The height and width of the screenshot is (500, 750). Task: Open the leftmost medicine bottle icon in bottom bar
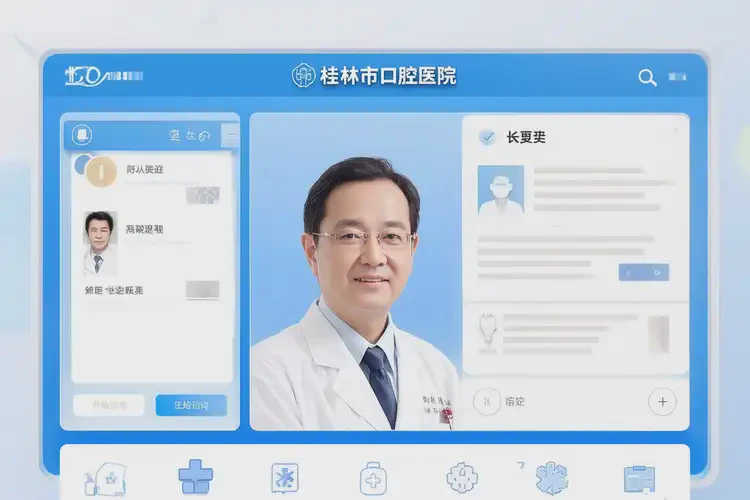coord(104,479)
